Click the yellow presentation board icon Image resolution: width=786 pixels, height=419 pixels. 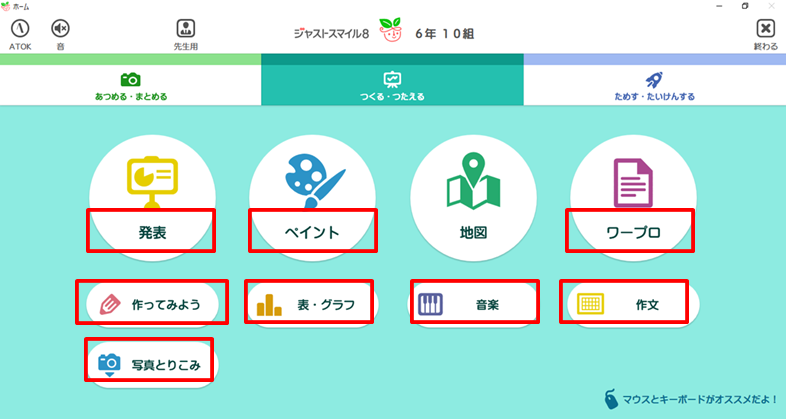pyautogui.click(x=152, y=182)
